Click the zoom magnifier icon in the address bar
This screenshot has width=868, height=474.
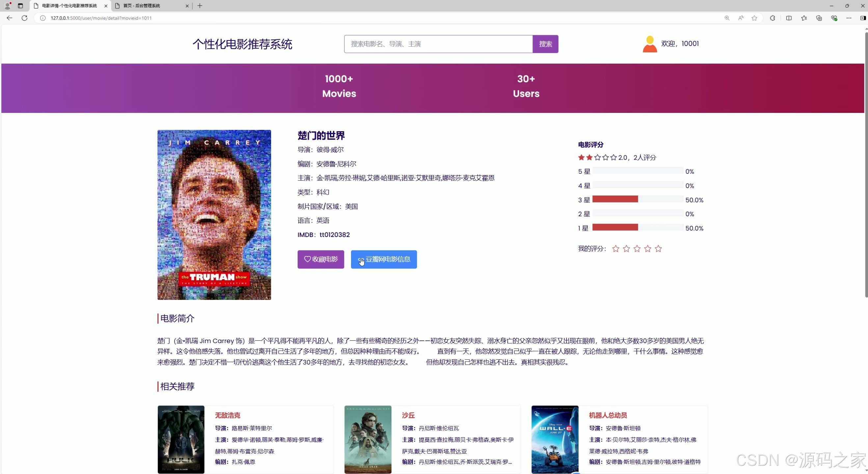(727, 18)
